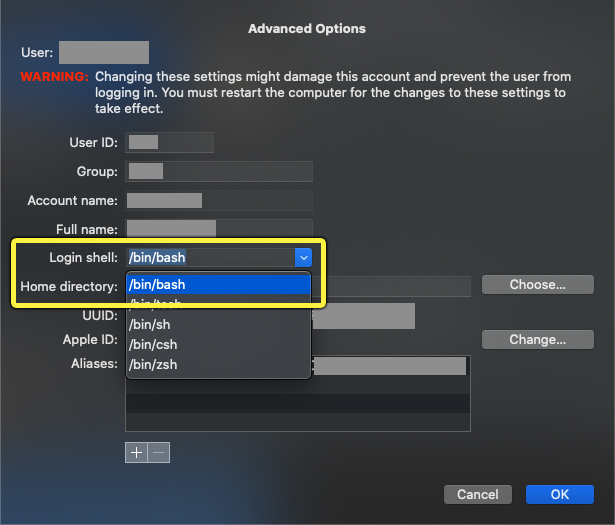
Task: Focus the Account name text field
Action: pos(219,200)
